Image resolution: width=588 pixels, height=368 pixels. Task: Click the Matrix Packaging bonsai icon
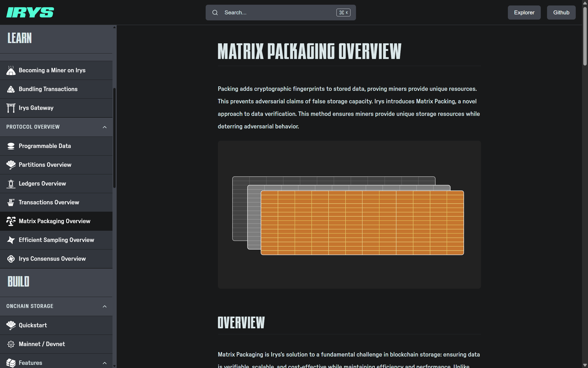[11, 221]
